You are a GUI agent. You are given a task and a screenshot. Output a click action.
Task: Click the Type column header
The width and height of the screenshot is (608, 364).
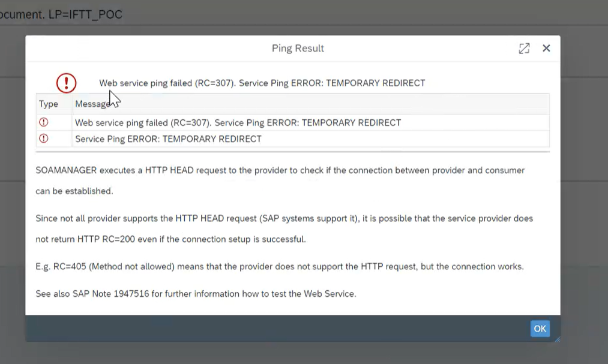point(49,104)
